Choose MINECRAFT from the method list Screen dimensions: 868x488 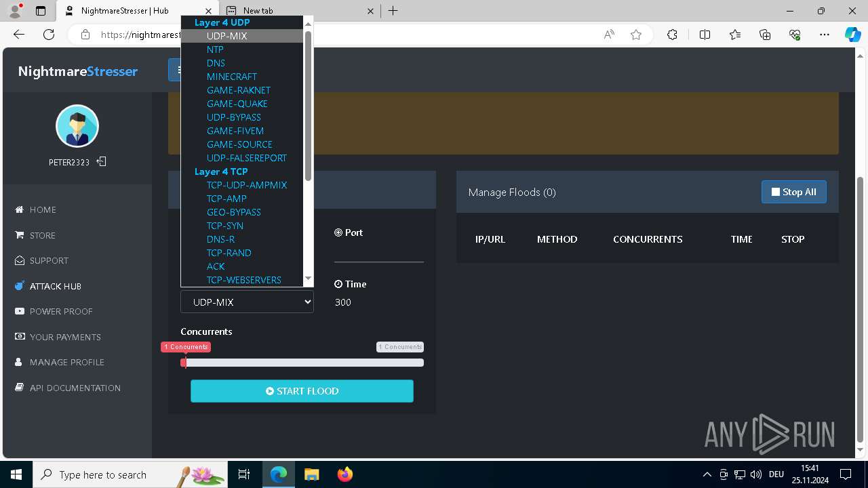(x=242, y=77)
